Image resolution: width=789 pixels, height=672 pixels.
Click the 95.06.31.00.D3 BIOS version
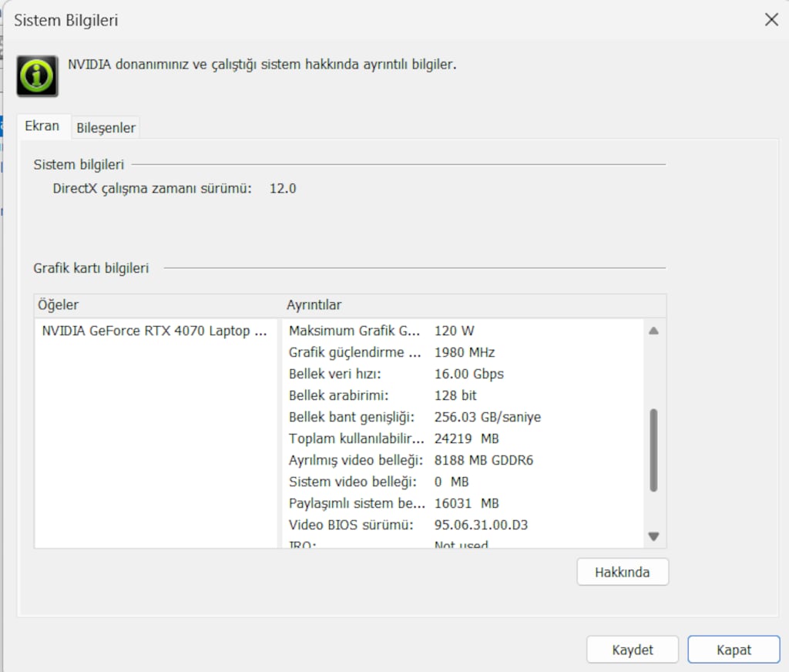point(481,525)
